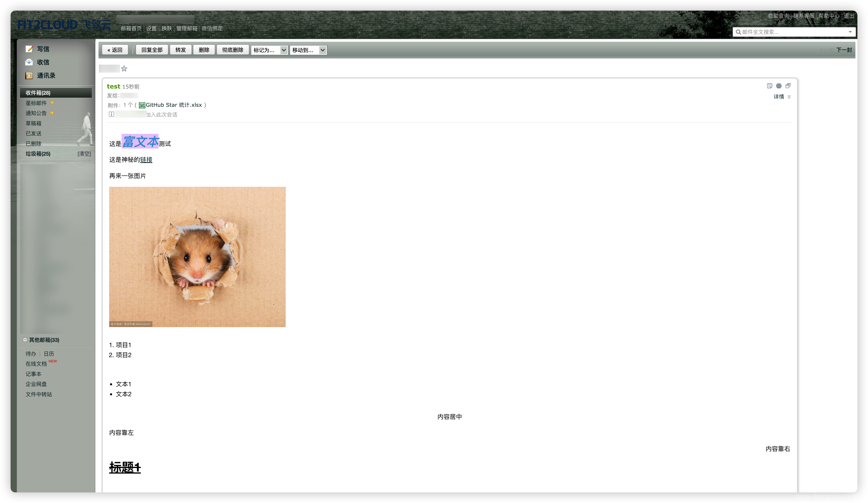
Task: Open the search options dropdown arrow
Action: (x=850, y=32)
